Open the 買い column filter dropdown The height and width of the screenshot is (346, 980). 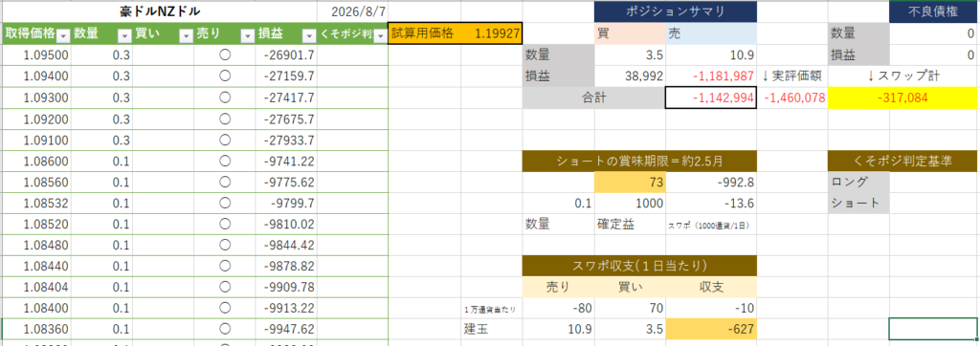[x=186, y=35]
